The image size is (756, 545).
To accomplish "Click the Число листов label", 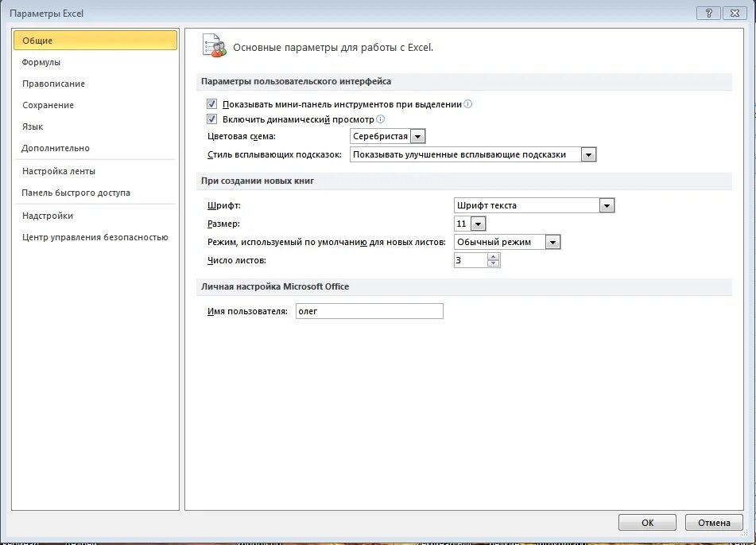I will [x=237, y=260].
